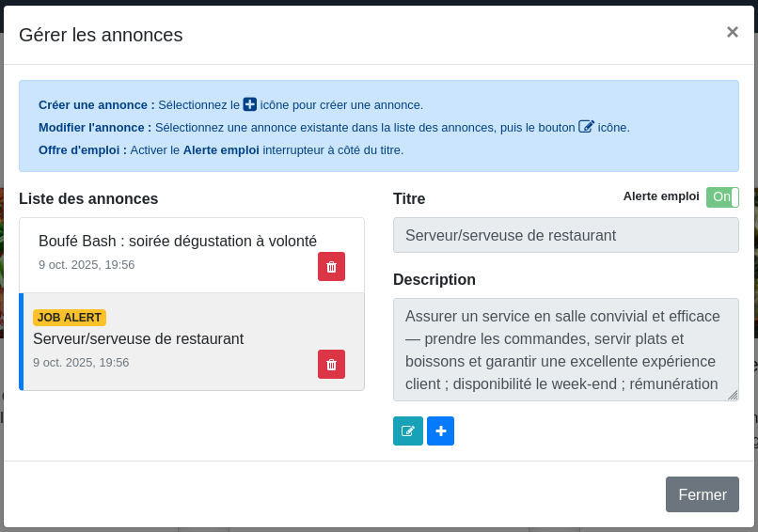Click the textarea resize handle corner

[733, 396]
